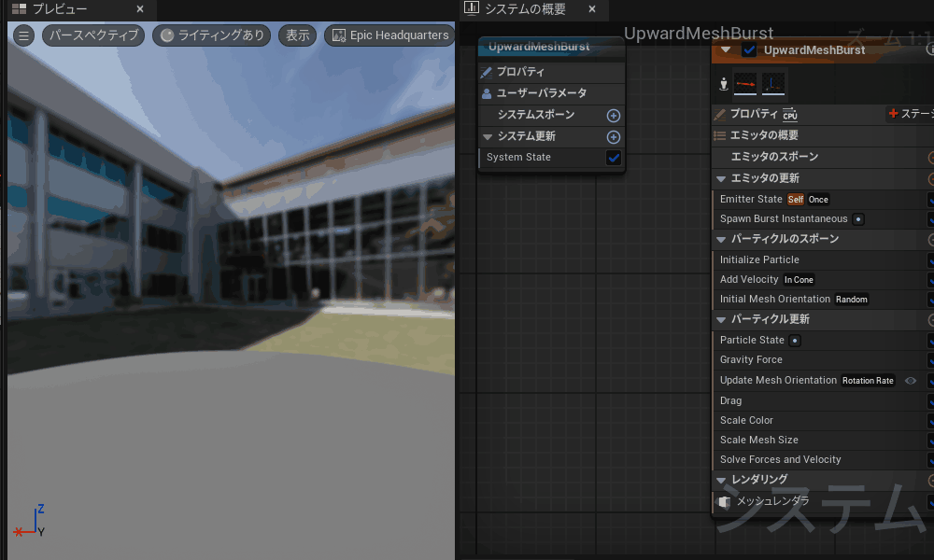934x560 pixels.
Task: Click the user icon beside ユーザーパラメータ
Action: (x=487, y=93)
